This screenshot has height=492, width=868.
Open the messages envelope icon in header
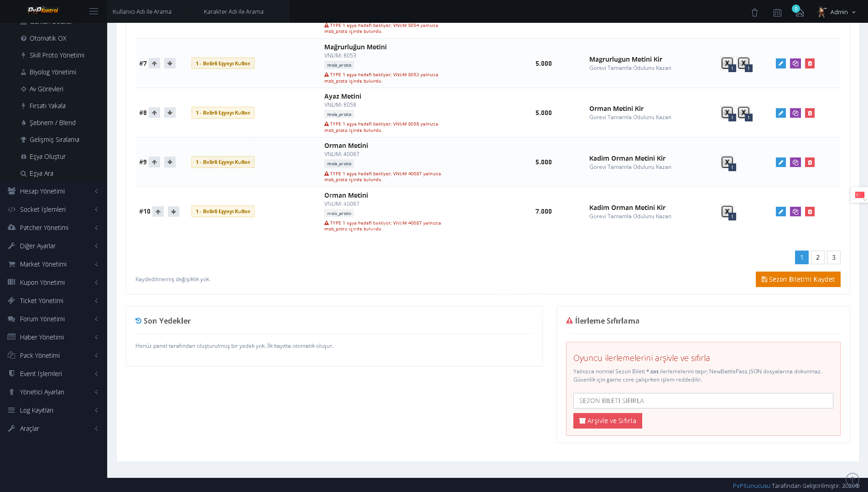tap(800, 12)
